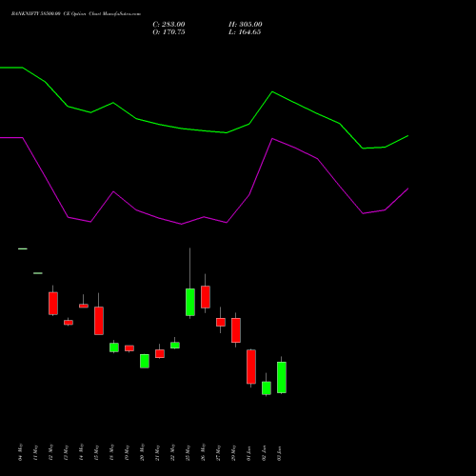Click the high price value H: 305.00

pos(246,25)
